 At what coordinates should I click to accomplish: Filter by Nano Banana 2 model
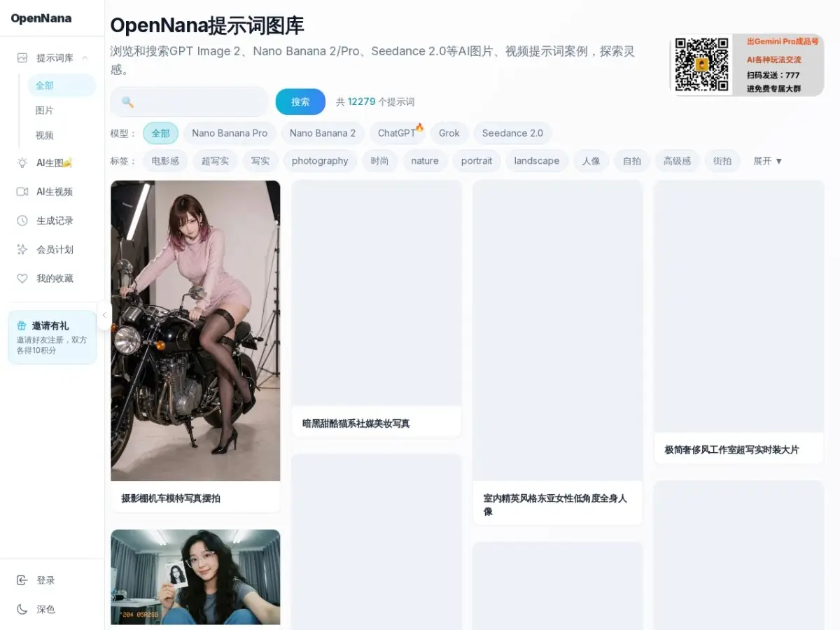pyautogui.click(x=323, y=133)
